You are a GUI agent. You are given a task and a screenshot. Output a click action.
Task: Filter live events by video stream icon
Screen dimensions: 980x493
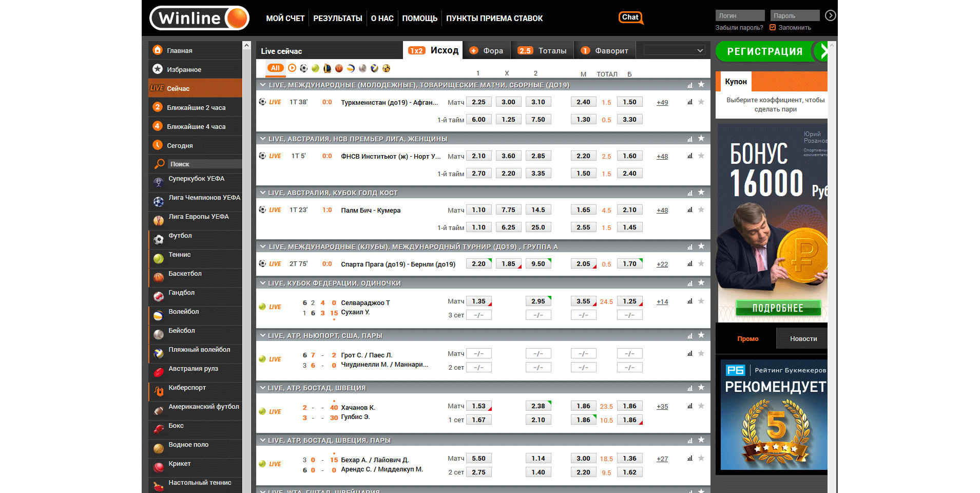tap(292, 68)
